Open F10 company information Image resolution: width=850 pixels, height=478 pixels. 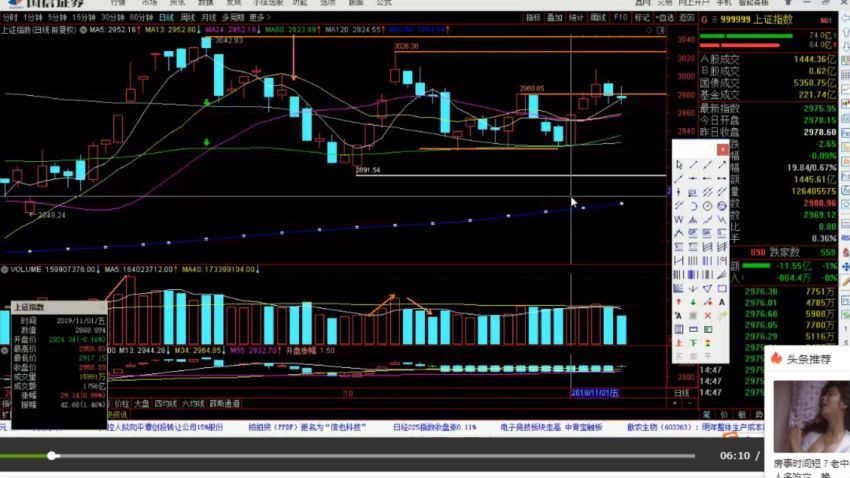[x=620, y=18]
